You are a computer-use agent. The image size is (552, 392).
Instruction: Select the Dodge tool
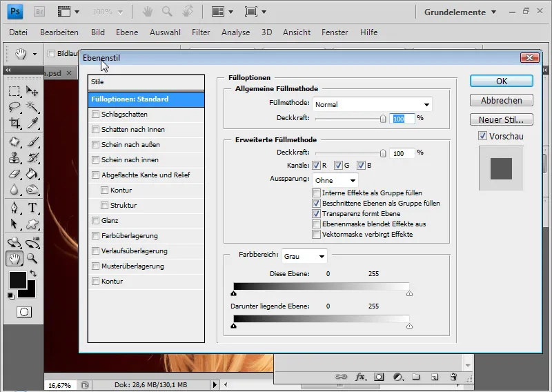pyautogui.click(x=32, y=190)
